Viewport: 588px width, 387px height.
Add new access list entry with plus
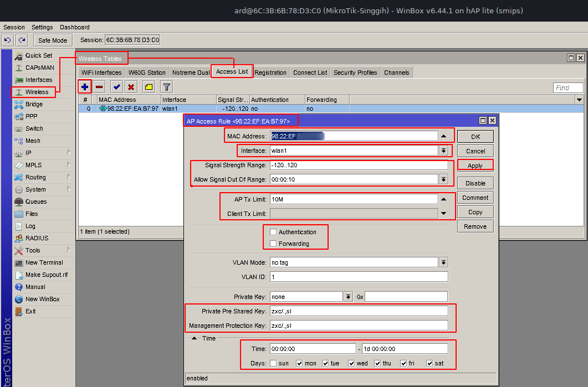85,87
